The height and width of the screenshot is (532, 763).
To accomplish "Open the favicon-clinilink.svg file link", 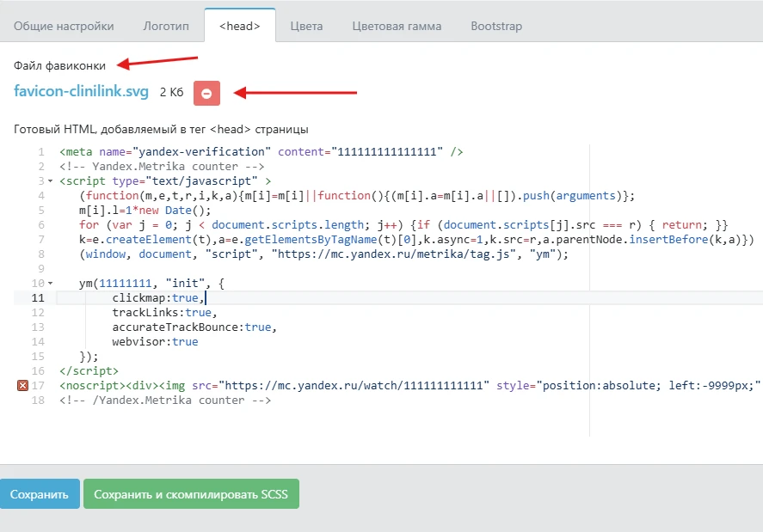I will (82, 91).
